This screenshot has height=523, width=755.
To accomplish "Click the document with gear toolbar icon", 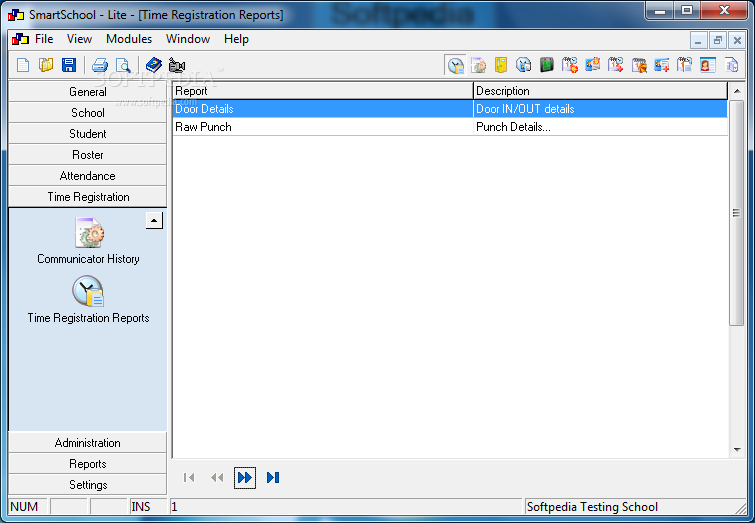I will [478, 65].
